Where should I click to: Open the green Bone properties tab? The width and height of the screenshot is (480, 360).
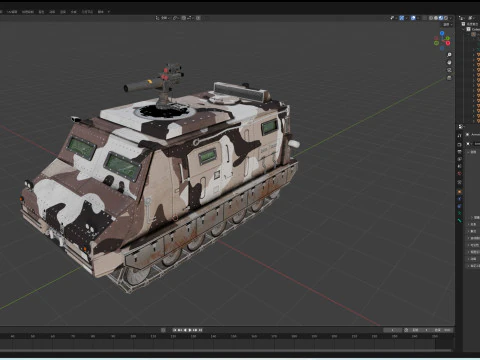click(x=459, y=220)
